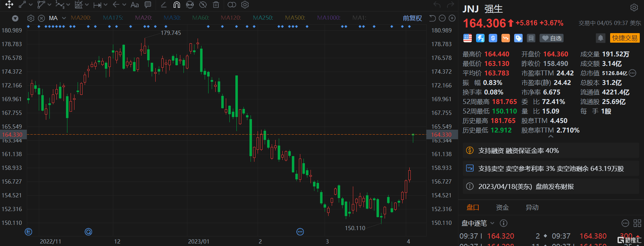Click the orange downtrend short-sell icon
This screenshot has width=644, height=246.
click(x=506, y=38)
